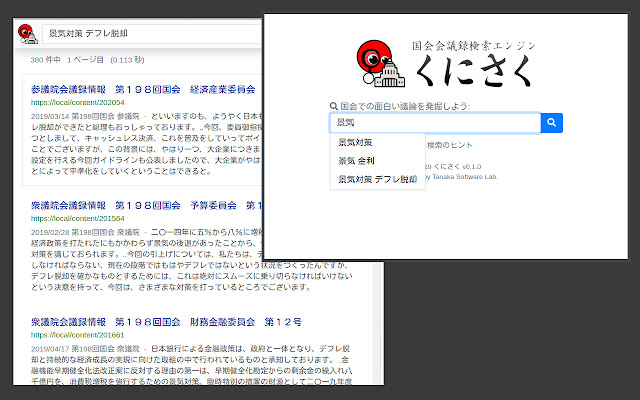
Task: Click the 国会での面白い議論を発掘しよう prompt label
Action: (405, 107)
